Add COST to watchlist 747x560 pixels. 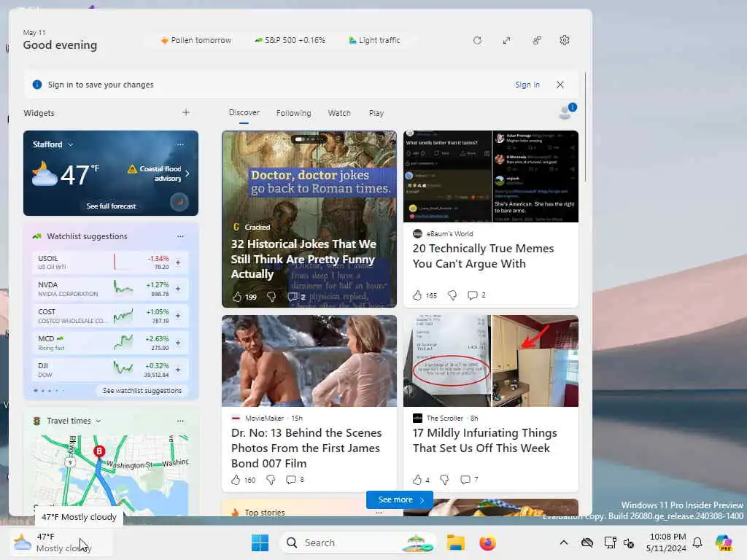[x=178, y=316]
